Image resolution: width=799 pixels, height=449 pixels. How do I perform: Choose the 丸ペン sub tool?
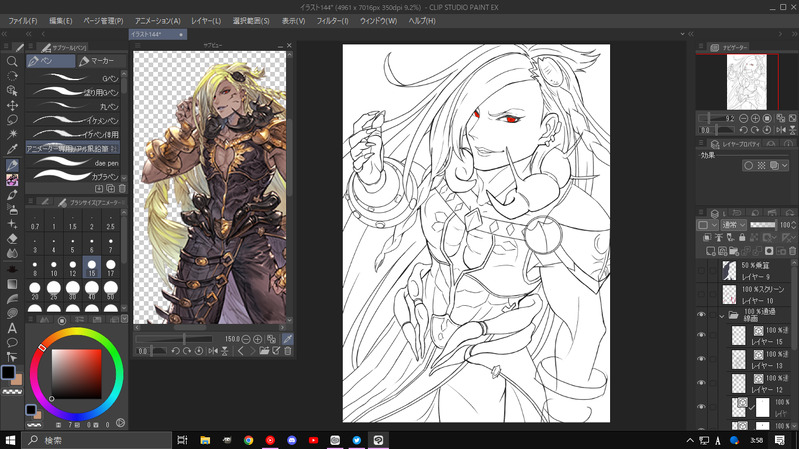pyautogui.click(x=73, y=106)
